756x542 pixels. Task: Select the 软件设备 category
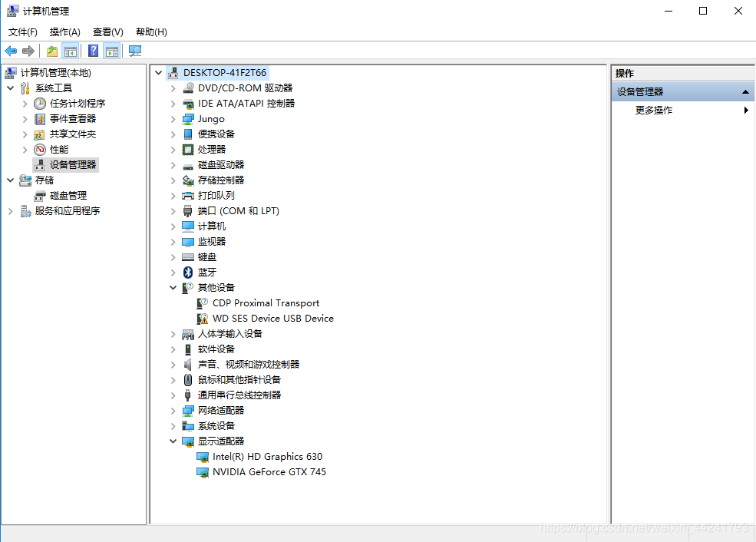216,349
